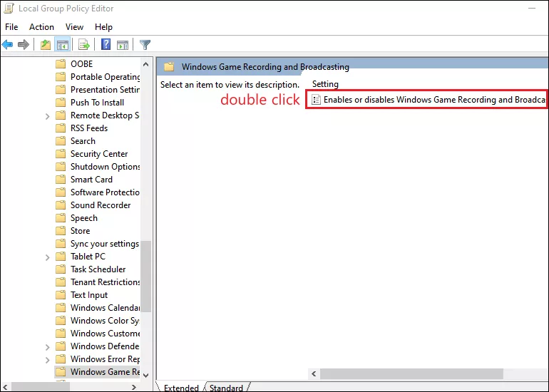This screenshot has width=549, height=392.
Task: Click the Setting column header
Action: [x=325, y=84]
